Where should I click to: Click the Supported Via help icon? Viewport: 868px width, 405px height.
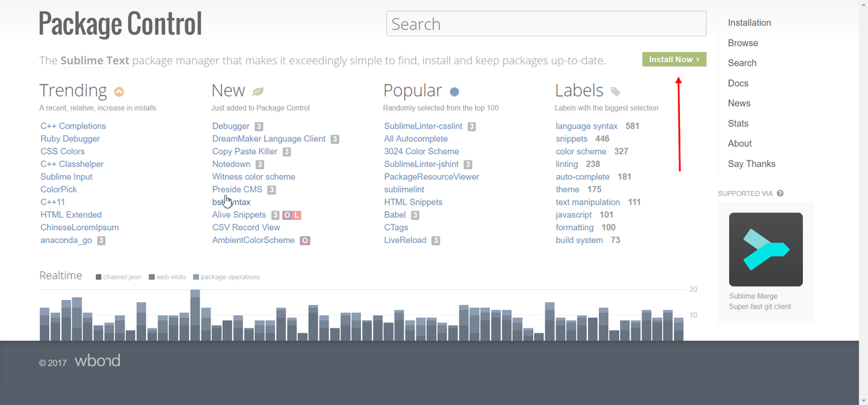point(780,194)
